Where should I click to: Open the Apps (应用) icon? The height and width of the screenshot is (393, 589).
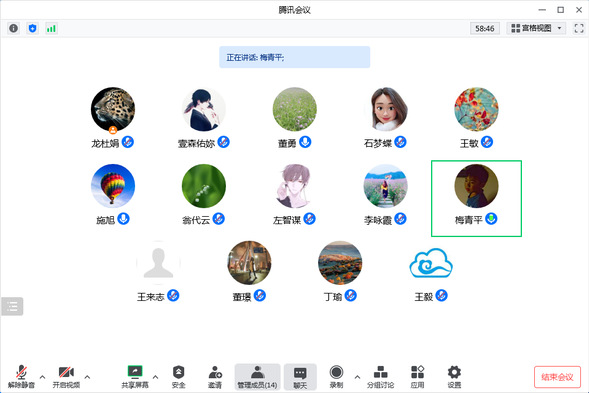417,377
